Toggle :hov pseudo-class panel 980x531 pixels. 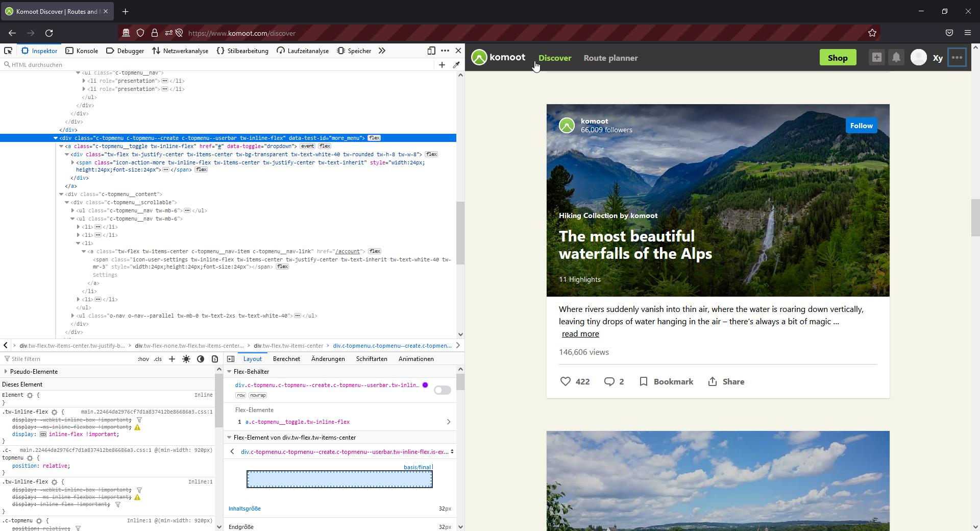point(143,359)
